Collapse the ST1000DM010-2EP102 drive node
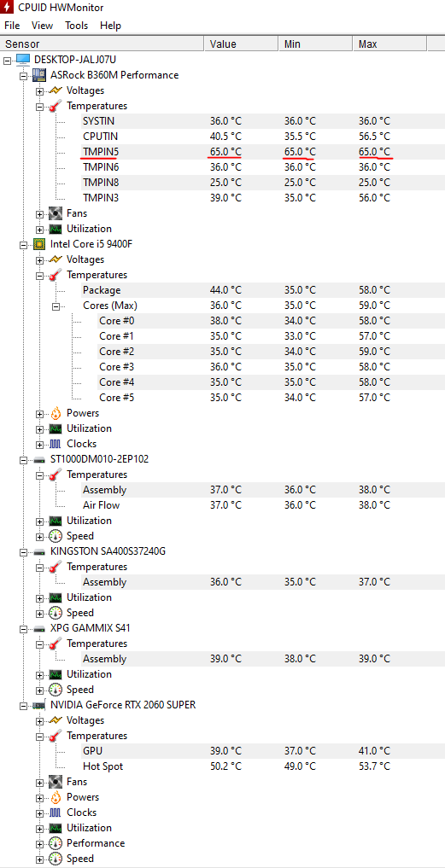This screenshot has height=868, width=445. [x=23, y=459]
